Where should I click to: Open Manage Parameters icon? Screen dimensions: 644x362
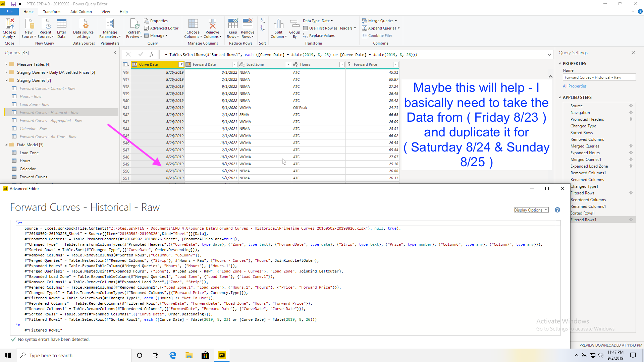(110, 24)
